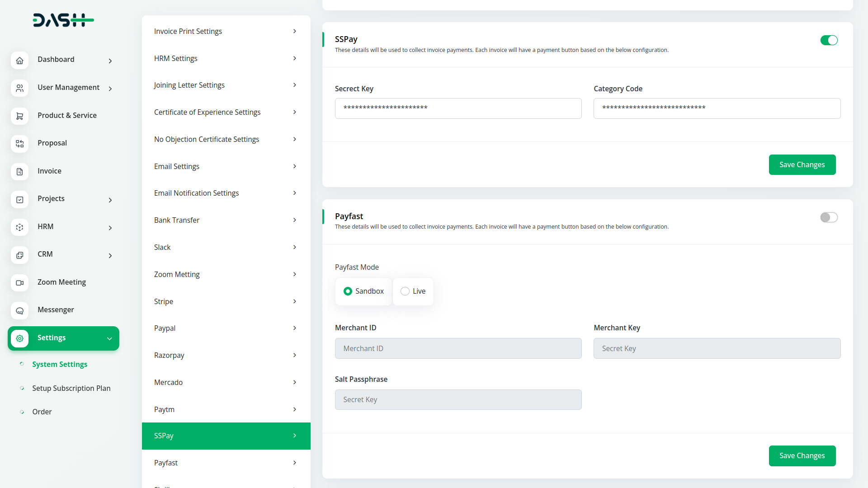Open Invoice Print Settings section
The height and width of the screenshot is (488, 868).
tap(226, 31)
